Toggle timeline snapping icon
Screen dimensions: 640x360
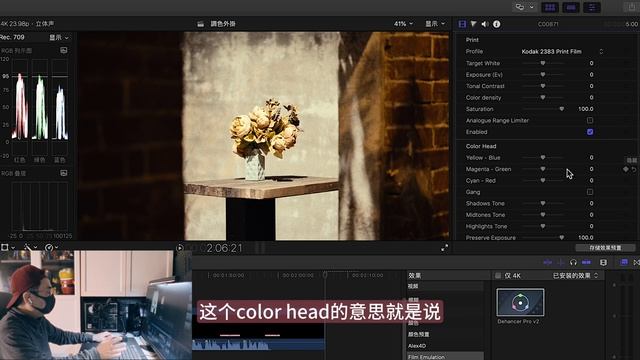[x=587, y=262]
